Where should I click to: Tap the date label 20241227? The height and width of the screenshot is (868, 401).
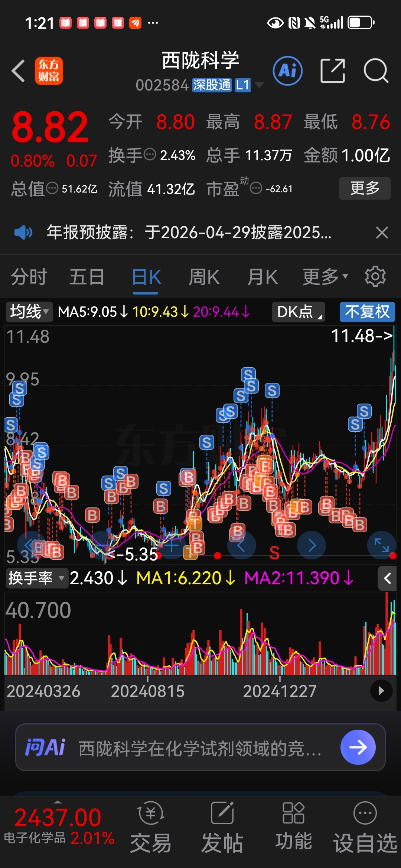click(x=280, y=691)
